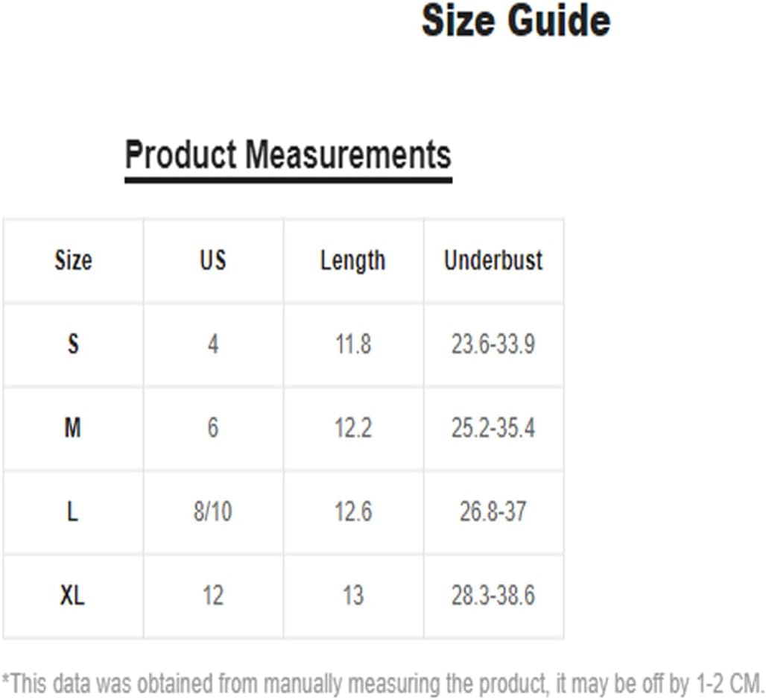The height and width of the screenshot is (700, 766).
Task: Click the S size row label
Action: (73, 344)
